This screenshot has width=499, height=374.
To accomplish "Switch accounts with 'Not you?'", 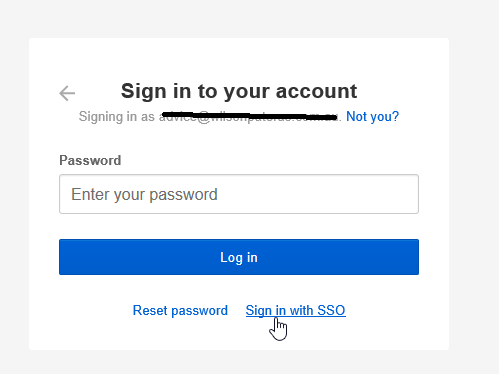I will coord(372,117).
